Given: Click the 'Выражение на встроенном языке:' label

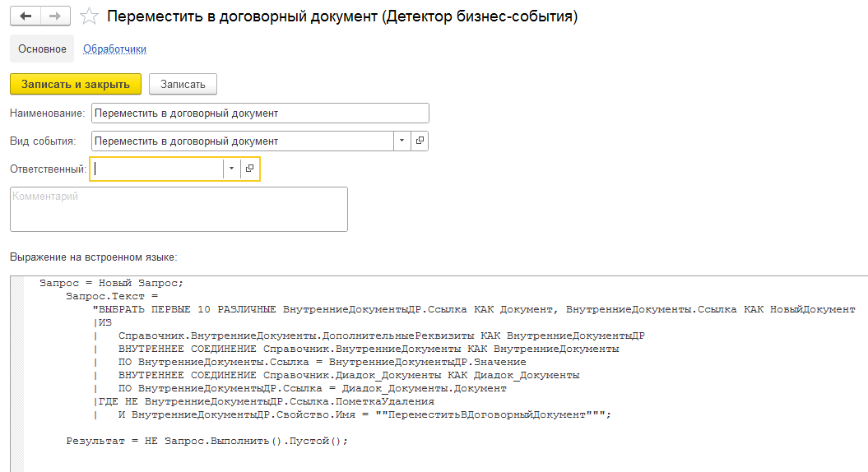Looking at the screenshot, I should 94,257.
